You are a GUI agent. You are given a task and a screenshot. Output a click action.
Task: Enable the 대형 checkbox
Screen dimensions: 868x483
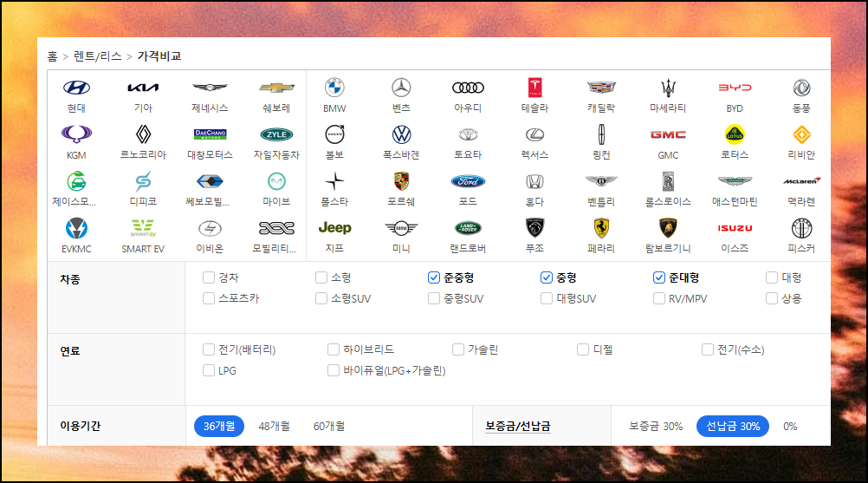click(x=772, y=277)
